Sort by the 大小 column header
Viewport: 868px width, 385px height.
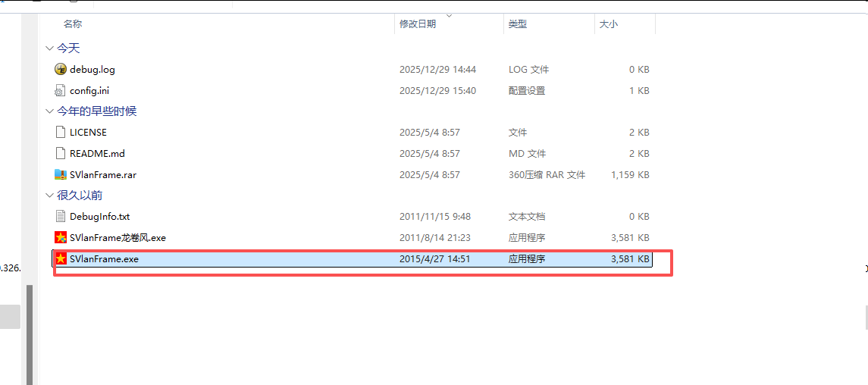pyautogui.click(x=609, y=23)
